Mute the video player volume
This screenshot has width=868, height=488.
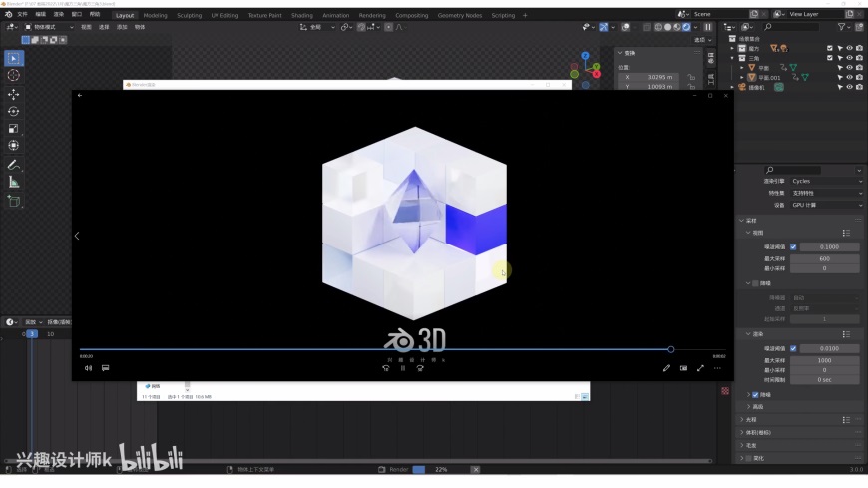(88, 368)
